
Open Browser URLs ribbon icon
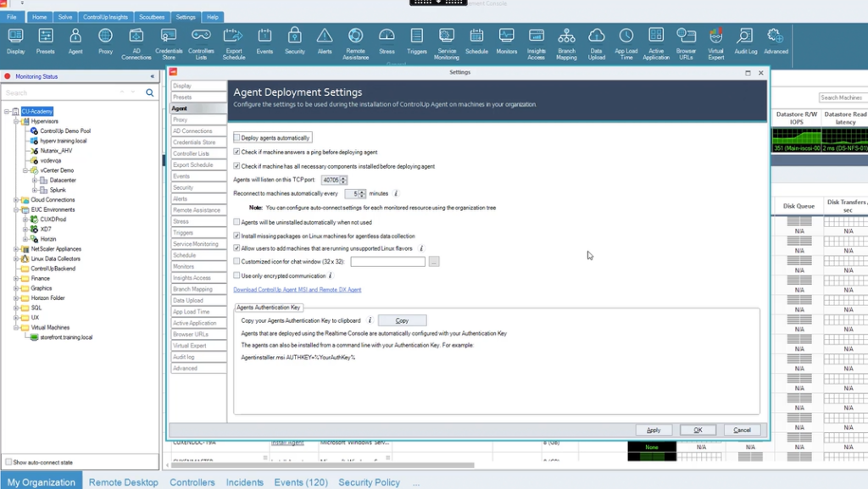click(686, 44)
